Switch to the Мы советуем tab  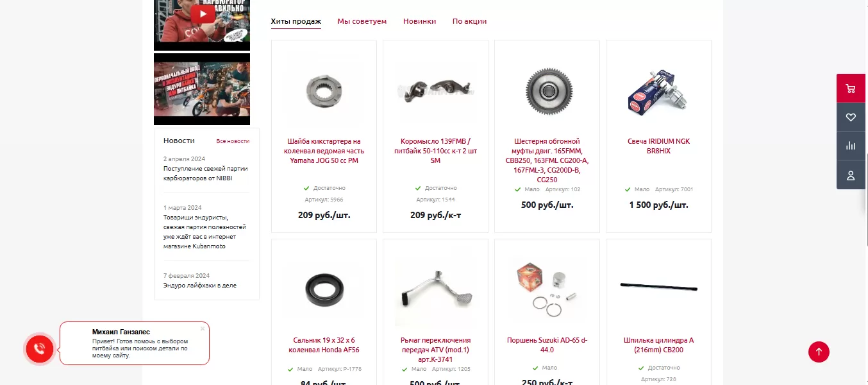pyautogui.click(x=362, y=21)
